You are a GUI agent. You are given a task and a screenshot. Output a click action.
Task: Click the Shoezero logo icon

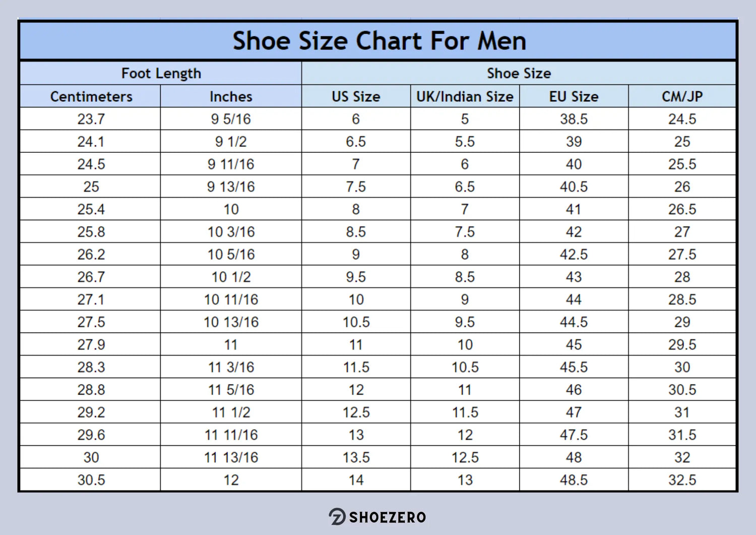pos(337,517)
